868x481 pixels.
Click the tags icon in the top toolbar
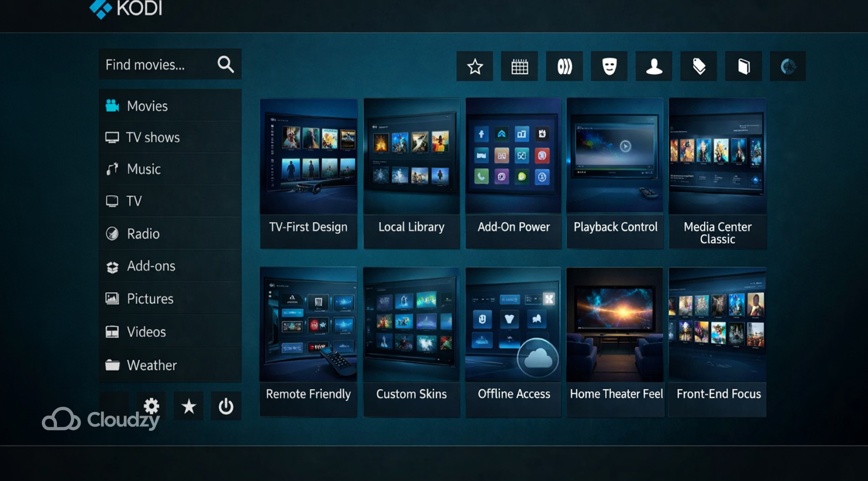click(x=698, y=66)
